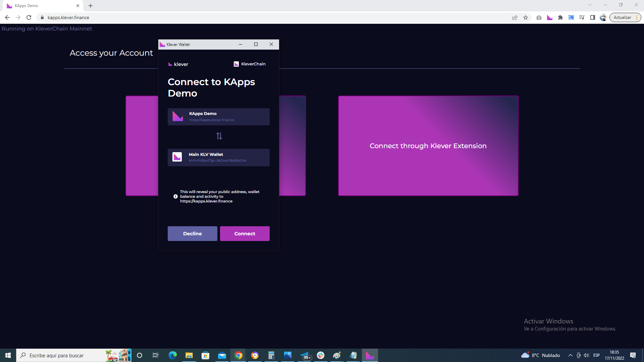Screen dimensions: 644x362
Task: Bookmark this page with the star icon
Action: click(x=526, y=17)
